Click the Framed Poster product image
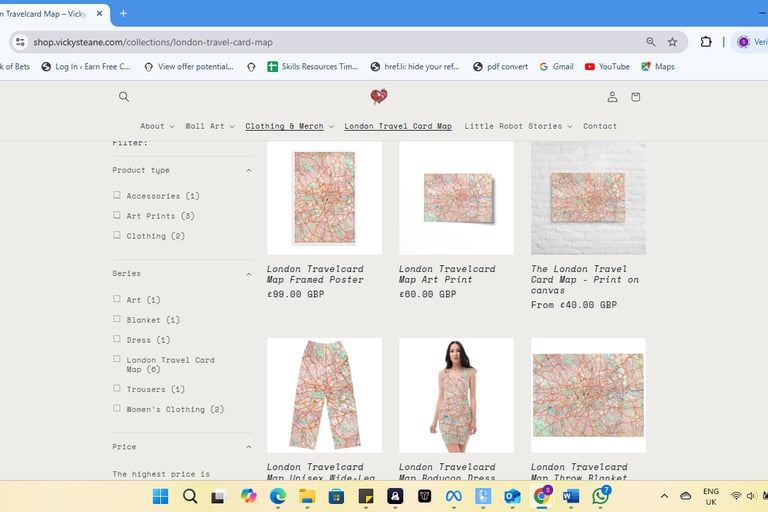Viewport: 768px width, 512px height. [x=324, y=198]
